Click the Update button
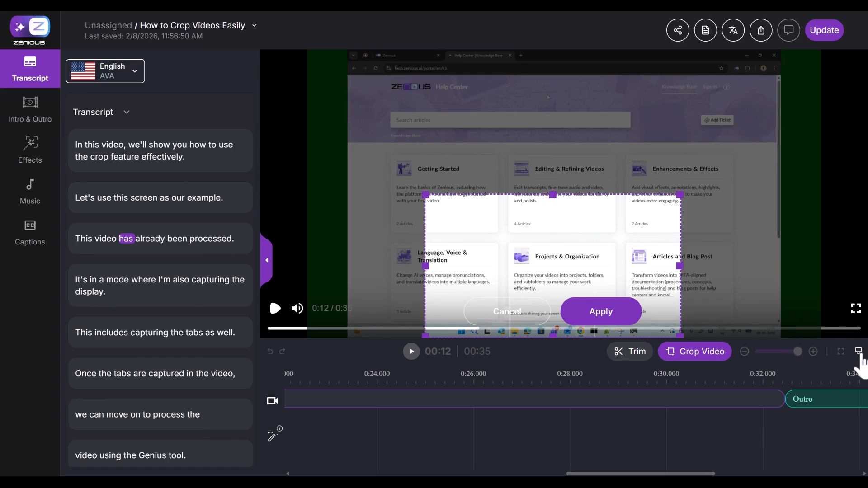The width and height of the screenshot is (868, 488). tap(825, 30)
